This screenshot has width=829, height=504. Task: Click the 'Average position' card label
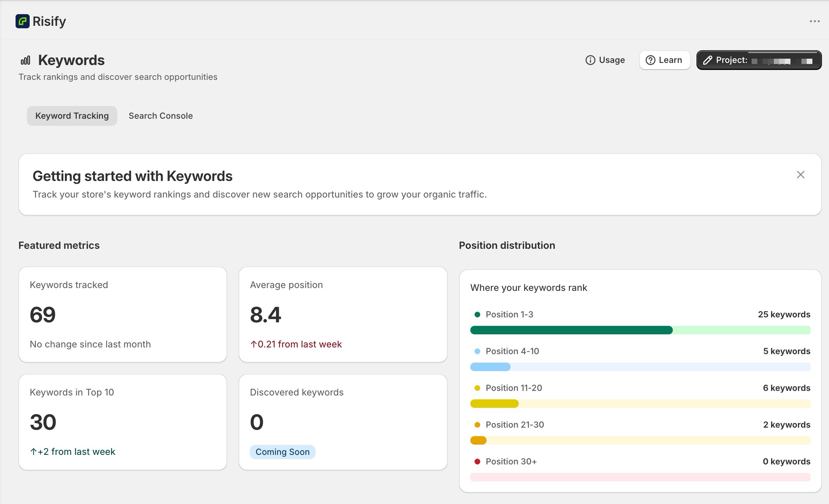point(286,285)
